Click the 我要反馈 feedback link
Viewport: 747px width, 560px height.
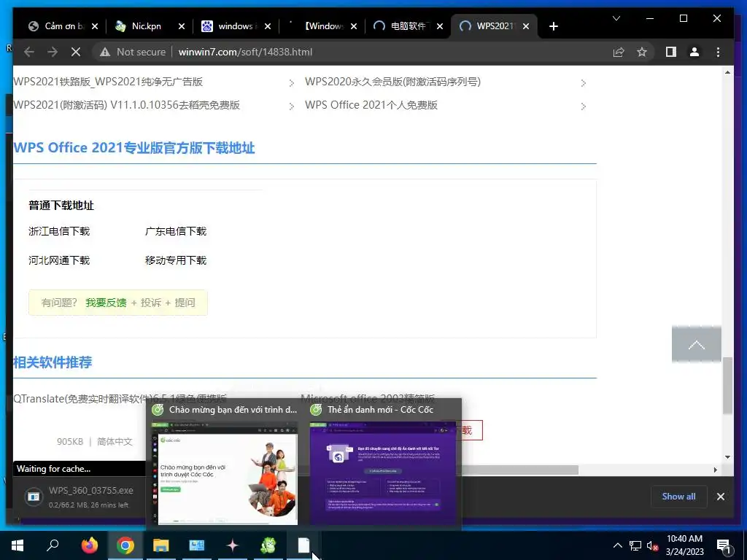coord(106,303)
